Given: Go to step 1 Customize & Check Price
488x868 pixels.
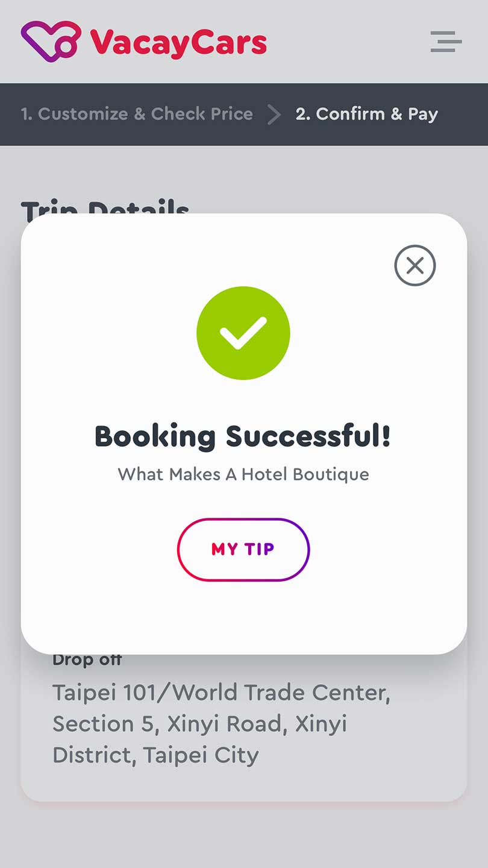Looking at the screenshot, I should pyautogui.click(x=137, y=114).
